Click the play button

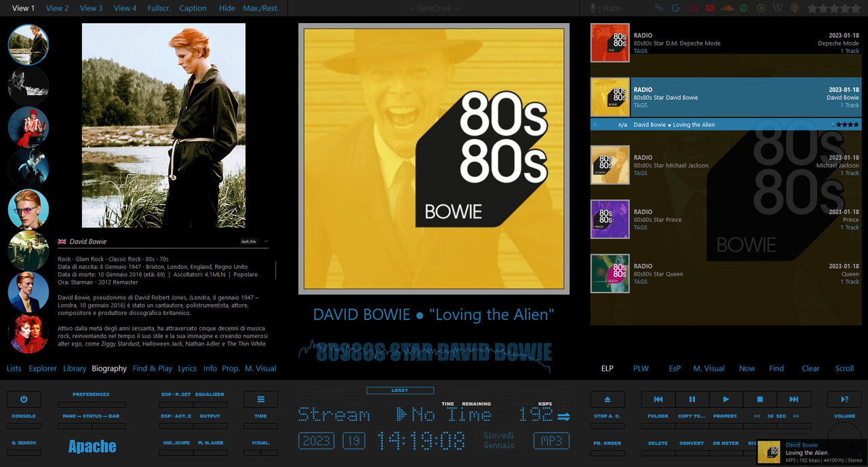tap(726, 399)
